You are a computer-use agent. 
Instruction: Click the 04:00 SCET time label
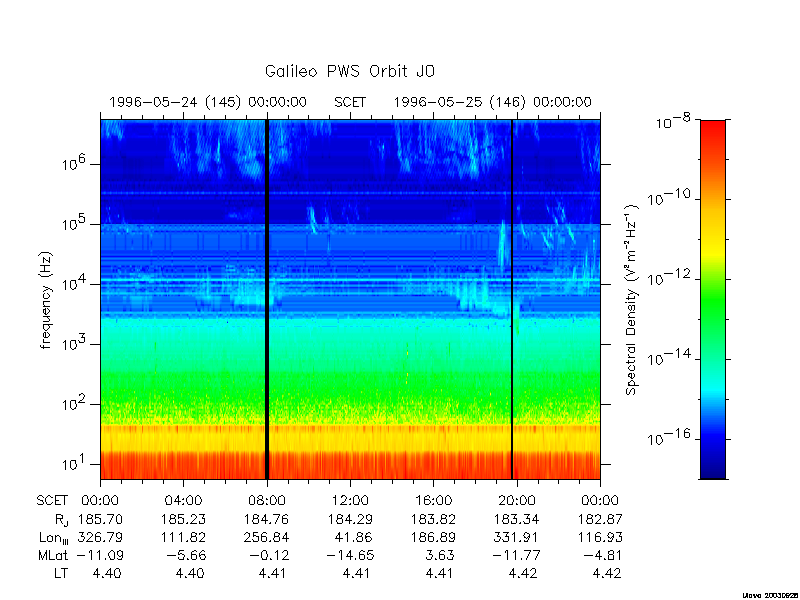183,501
